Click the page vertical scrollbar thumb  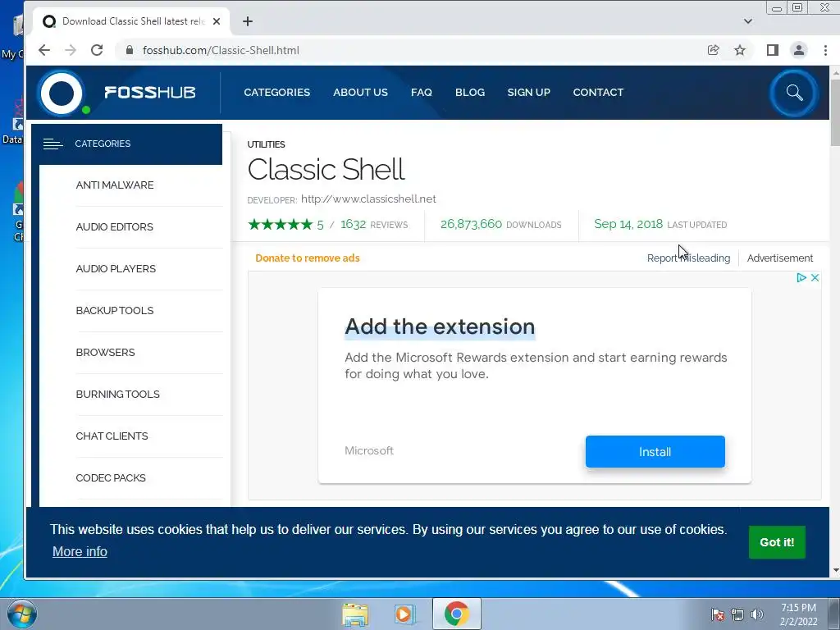point(835,112)
